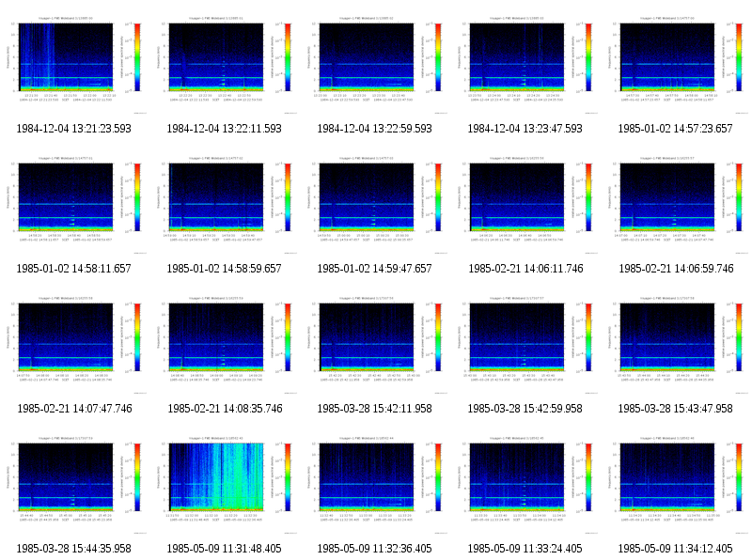Click the caption text 1985-02-21 14:07:47.746
This screenshot has width=752, height=560.
pyautogui.click(x=74, y=409)
